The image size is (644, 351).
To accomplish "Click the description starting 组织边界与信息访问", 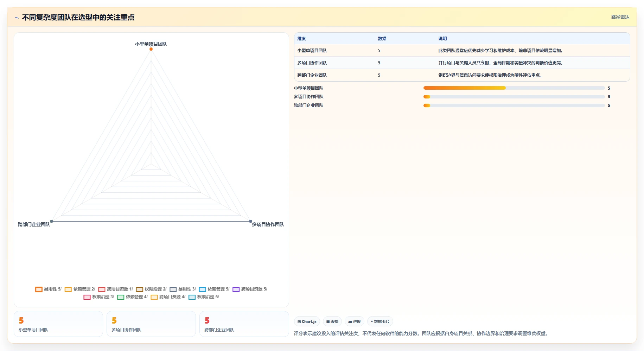I will point(491,75).
